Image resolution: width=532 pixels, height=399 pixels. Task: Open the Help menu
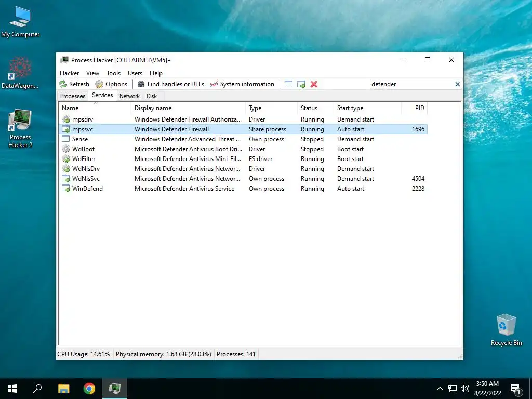[x=156, y=73]
